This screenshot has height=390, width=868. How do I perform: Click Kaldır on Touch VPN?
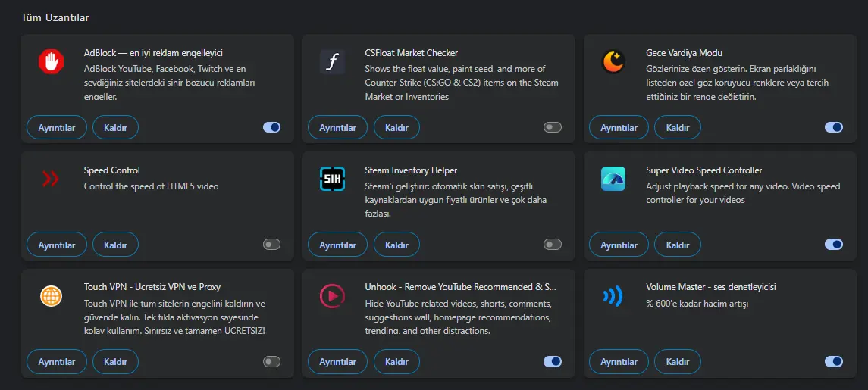click(x=116, y=362)
